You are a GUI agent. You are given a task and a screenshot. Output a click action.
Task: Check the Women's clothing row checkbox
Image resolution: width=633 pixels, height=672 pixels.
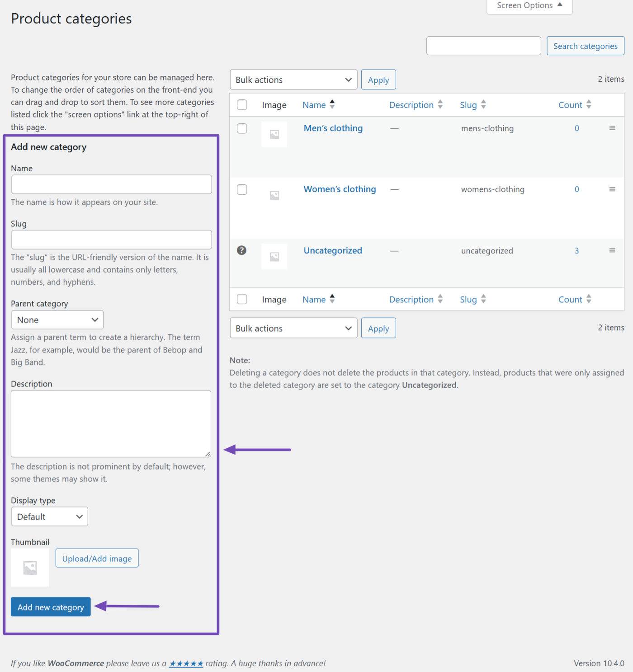242,189
